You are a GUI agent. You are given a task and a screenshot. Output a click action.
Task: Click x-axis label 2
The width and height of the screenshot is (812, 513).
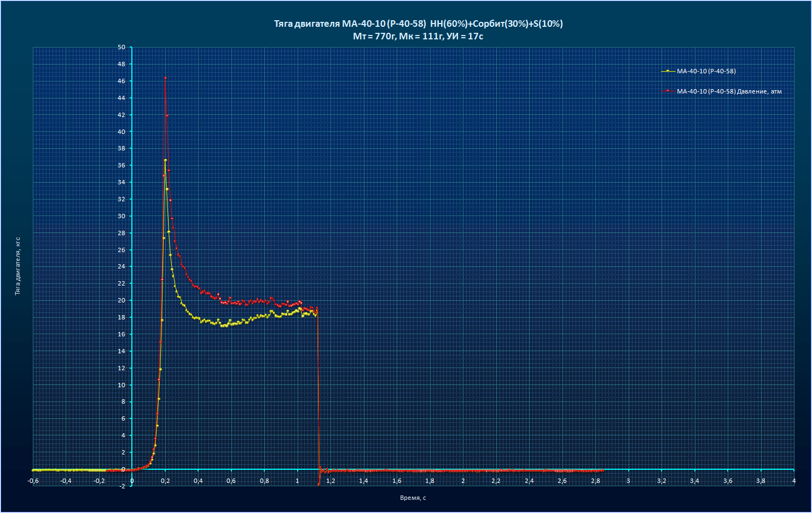click(x=463, y=481)
